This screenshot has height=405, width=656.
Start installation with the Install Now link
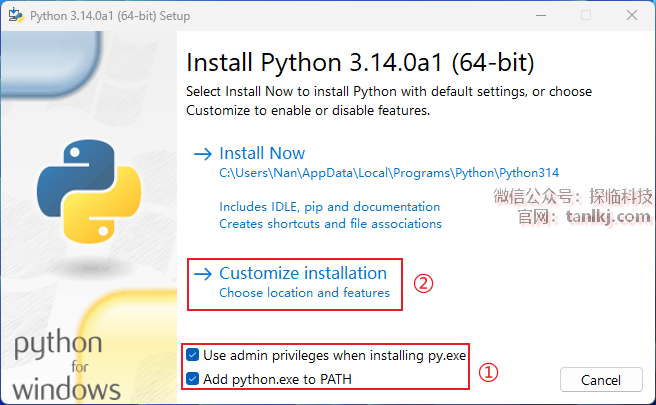coord(262,154)
